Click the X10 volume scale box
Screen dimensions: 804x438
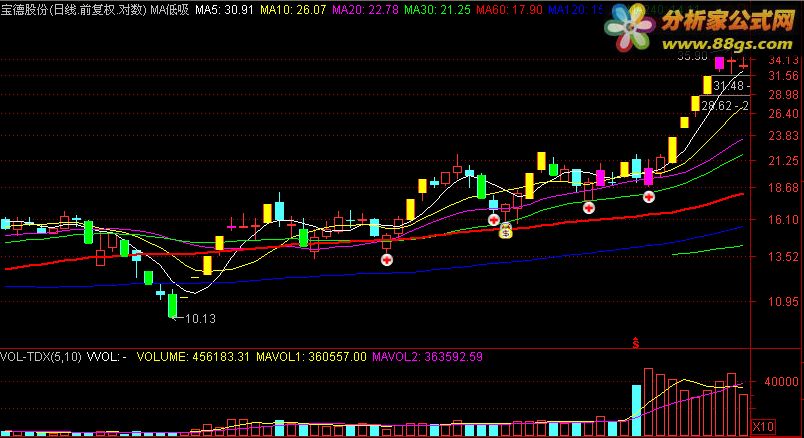(763, 426)
